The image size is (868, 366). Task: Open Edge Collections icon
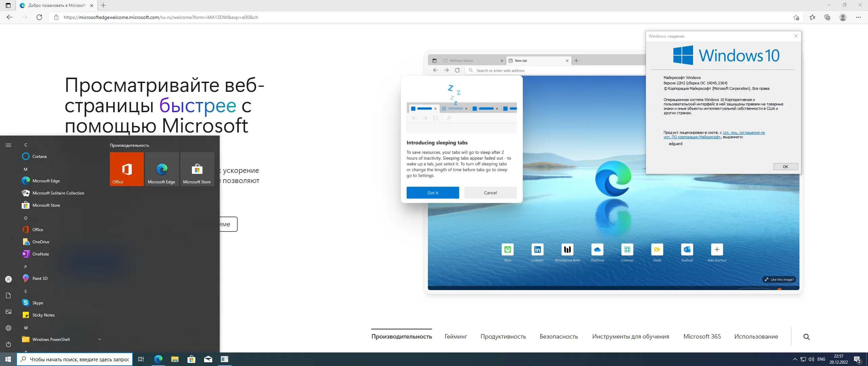tap(827, 17)
